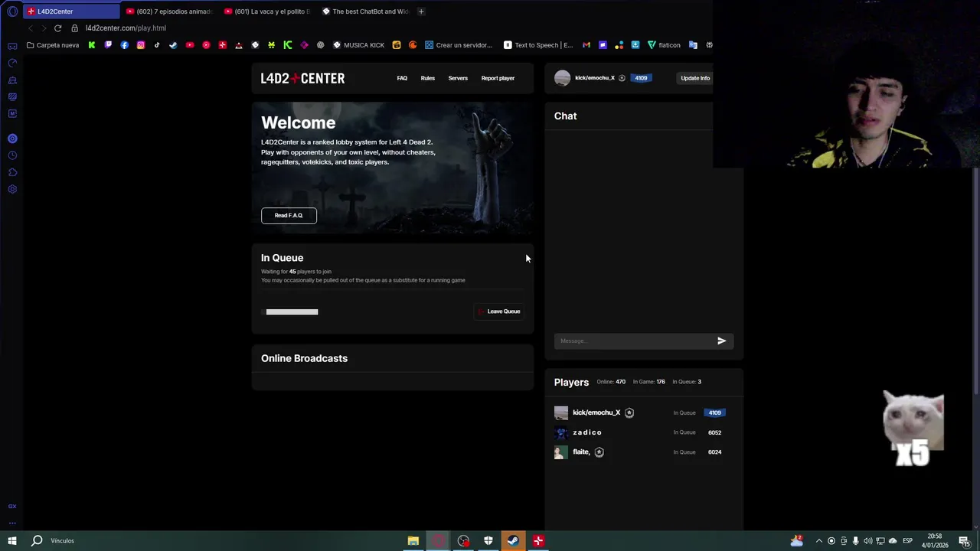Image resolution: width=980 pixels, height=551 pixels.
Task: Open the L4D2Center app on taskbar
Action: tap(538, 541)
